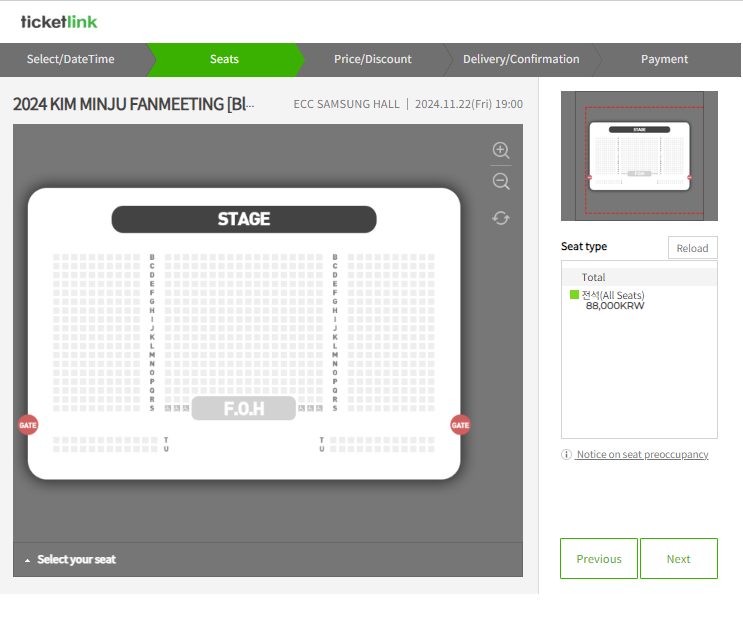Zoom out of the seat map
The width and height of the screenshot is (743, 628).
[501, 182]
